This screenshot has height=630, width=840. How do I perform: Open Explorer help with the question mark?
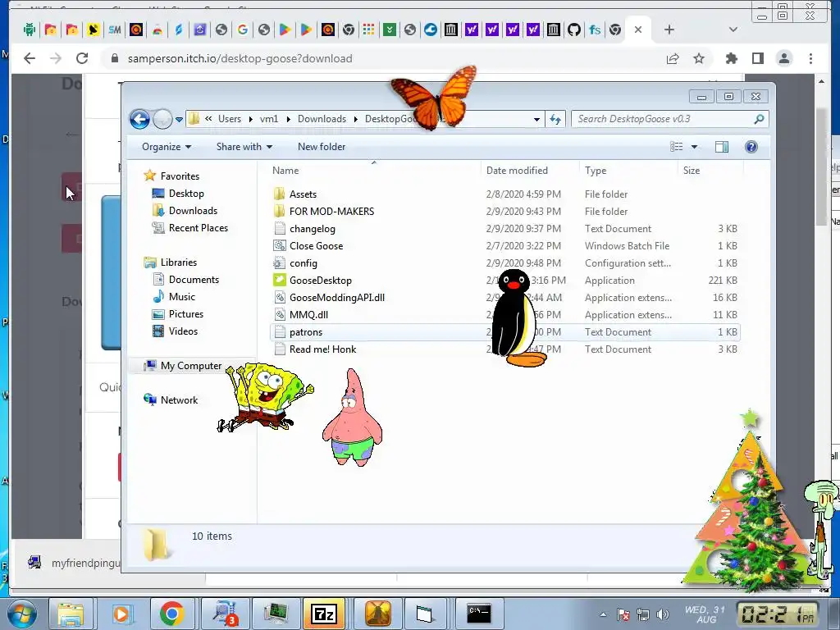pos(751,147)
